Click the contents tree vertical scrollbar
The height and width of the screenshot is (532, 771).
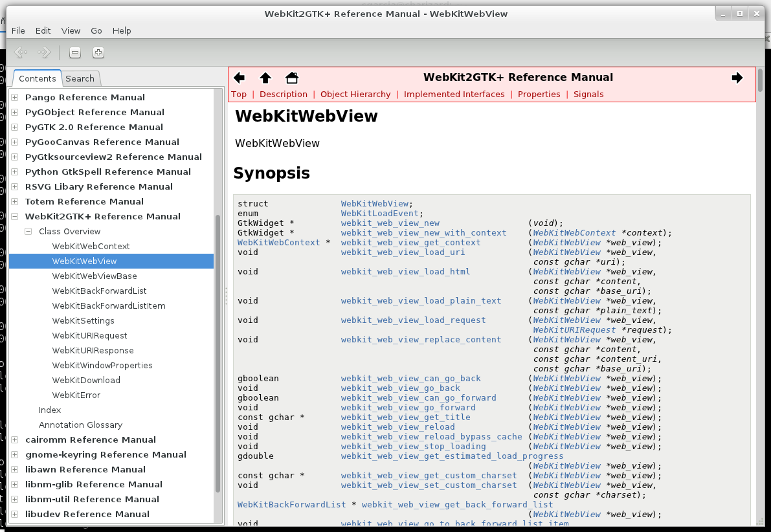coord(218,353)
